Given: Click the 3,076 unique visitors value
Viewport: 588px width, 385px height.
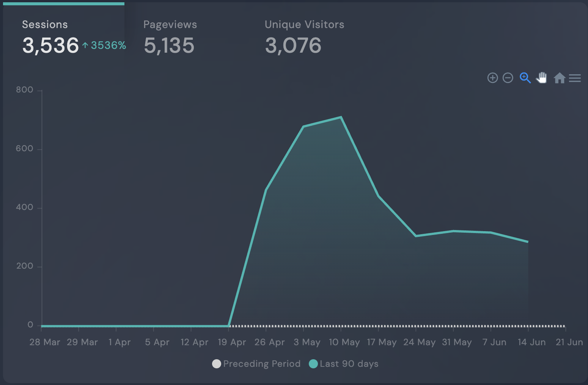Looking at the screenshot, I should pos(293,45).
